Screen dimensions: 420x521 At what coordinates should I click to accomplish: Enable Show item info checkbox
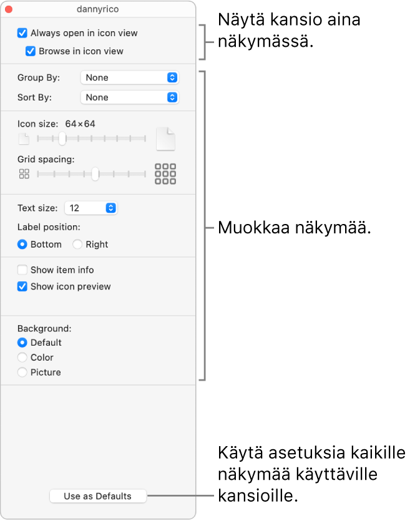click(x=22, y=270)
